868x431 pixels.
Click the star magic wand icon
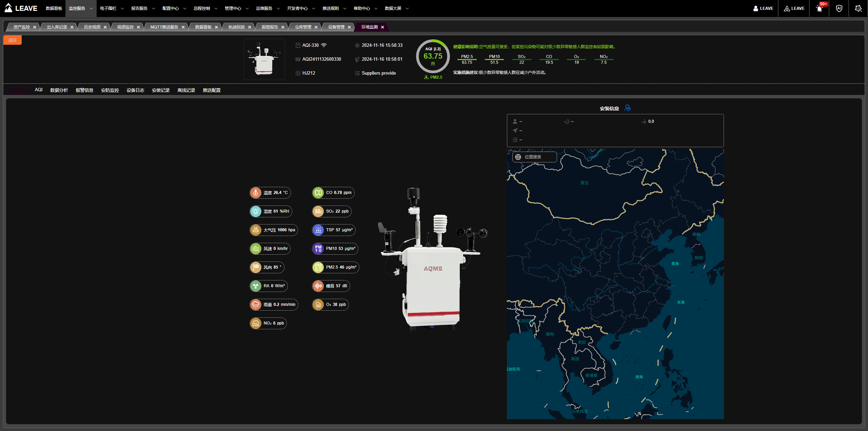858,8
